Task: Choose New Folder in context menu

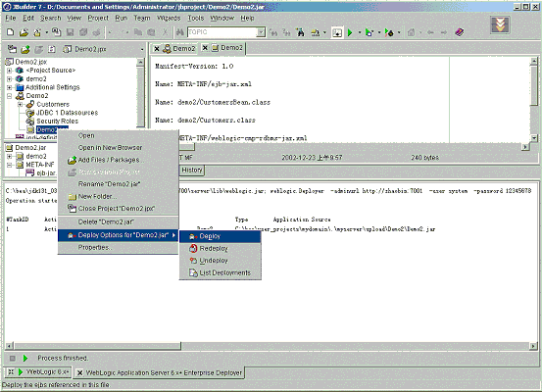Action: coord(118,196)
